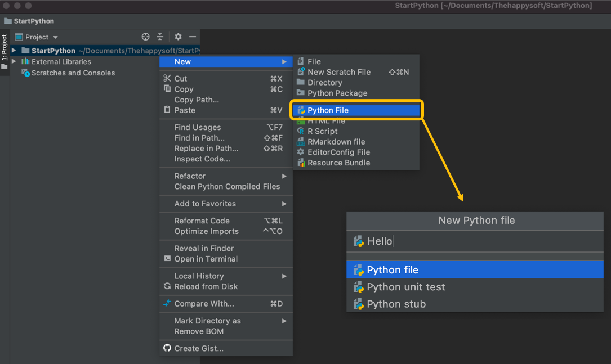Image resolution: width=611 pixels, height=364 pixels.
Task: Click the compare icon beside Compare With
Action: [167, 303]
